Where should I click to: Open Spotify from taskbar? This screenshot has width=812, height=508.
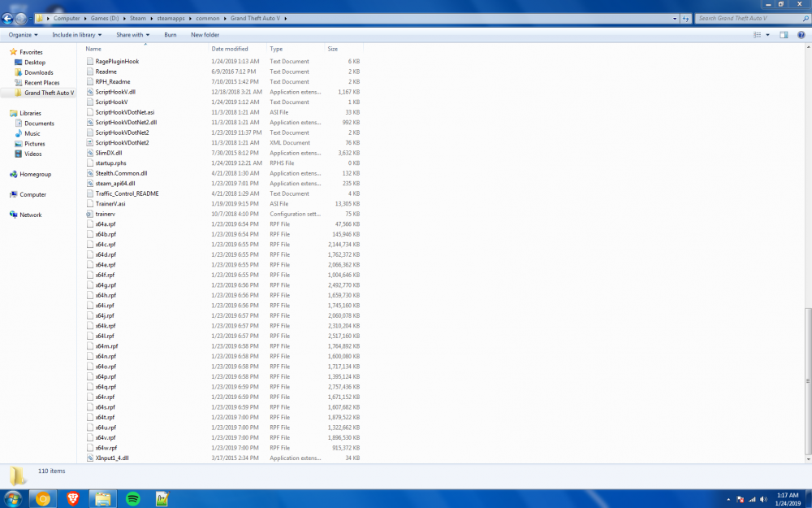tap(133, 499)
